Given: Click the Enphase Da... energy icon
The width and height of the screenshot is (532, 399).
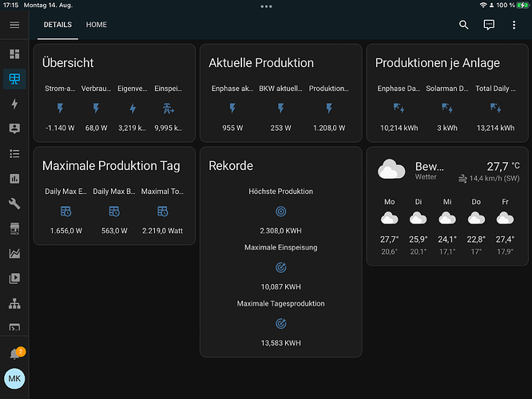Looking at the screenshot, I should [x=399, y=109].
